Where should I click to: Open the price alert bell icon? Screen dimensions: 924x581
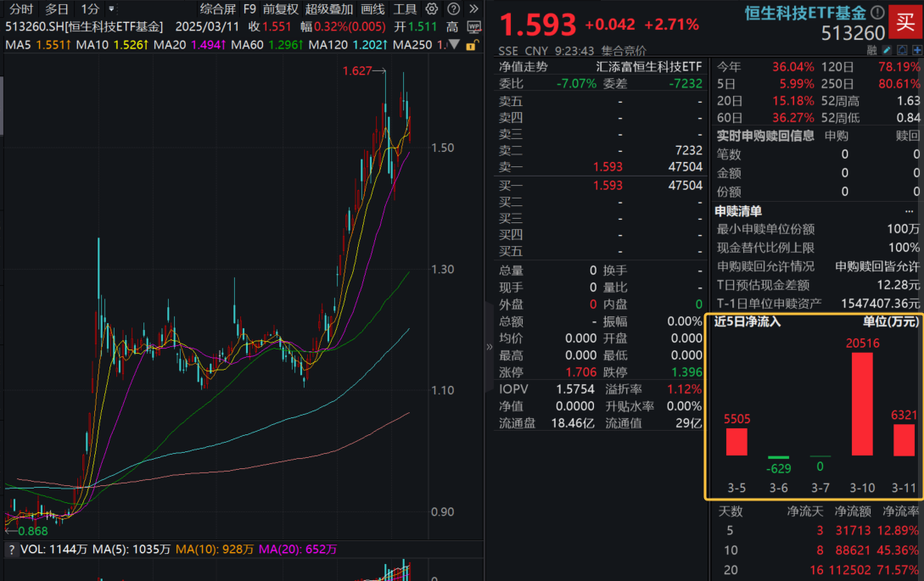(x=902, y=50)
